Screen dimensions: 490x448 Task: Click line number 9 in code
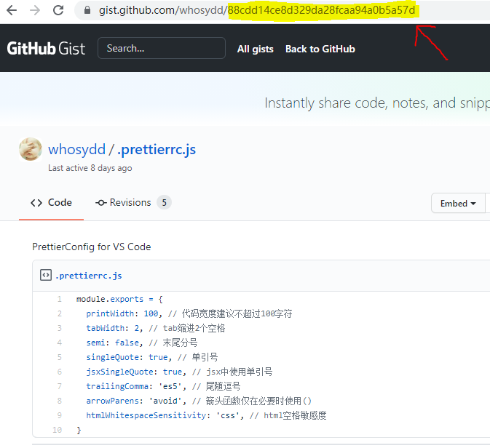pyautogui.click(x=60, y=415)
